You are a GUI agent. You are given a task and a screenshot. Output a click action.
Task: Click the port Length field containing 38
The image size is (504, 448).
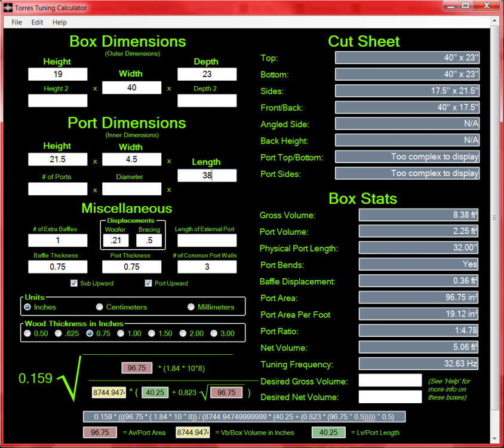click(x=207, y=176)
